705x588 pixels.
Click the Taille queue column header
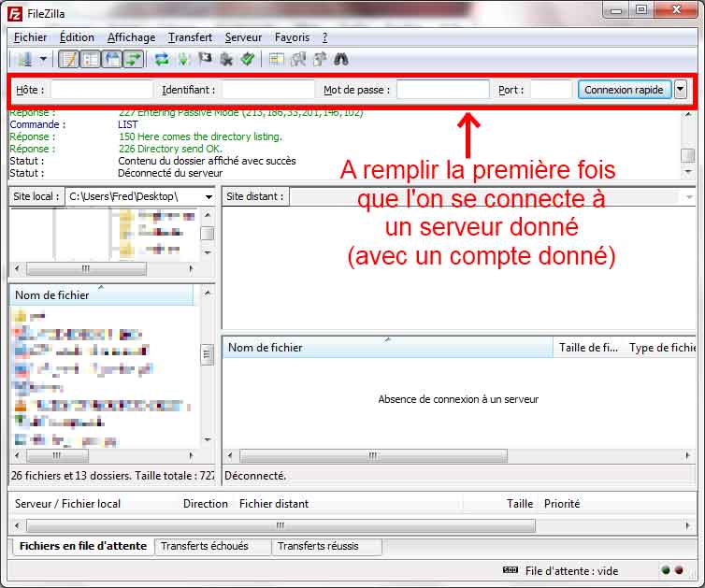point(520,504)
